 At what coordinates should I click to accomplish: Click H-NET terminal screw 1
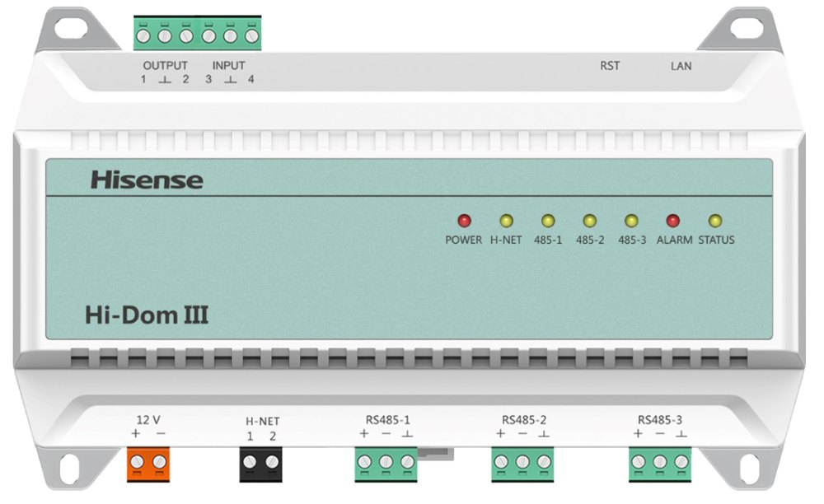(250, 462)
